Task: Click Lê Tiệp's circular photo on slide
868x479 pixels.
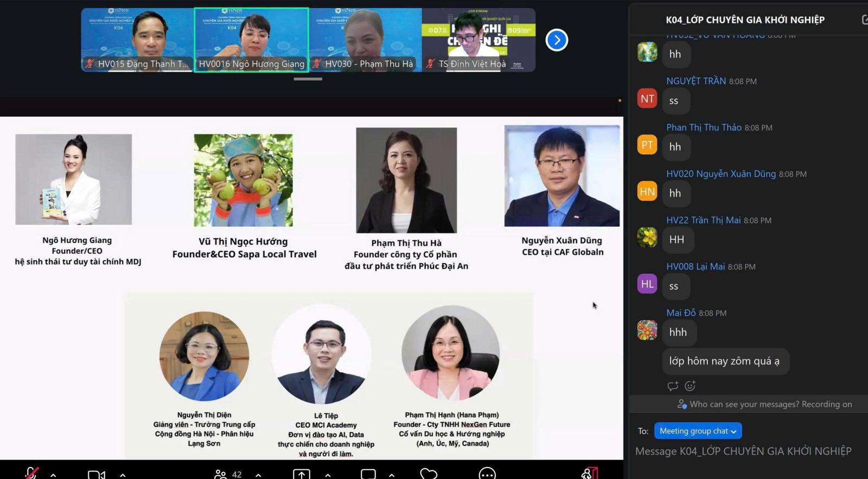Action: coord(322,354)
